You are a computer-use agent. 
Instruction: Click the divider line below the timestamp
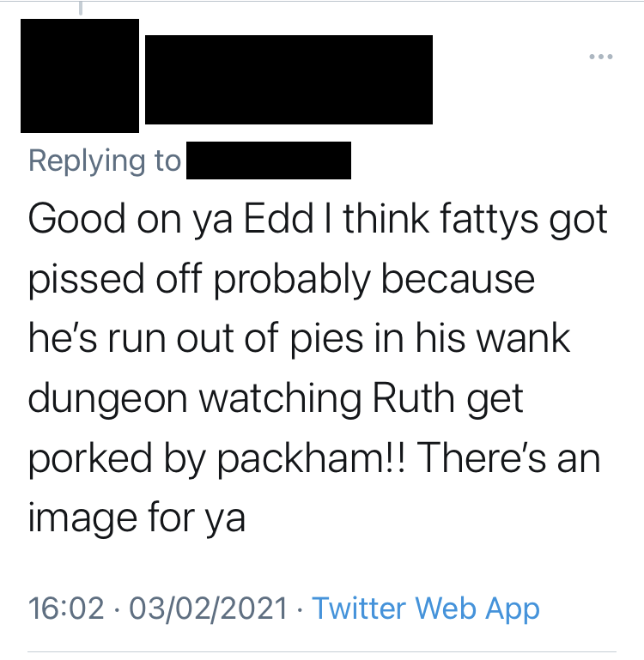[x=322, y=652]
